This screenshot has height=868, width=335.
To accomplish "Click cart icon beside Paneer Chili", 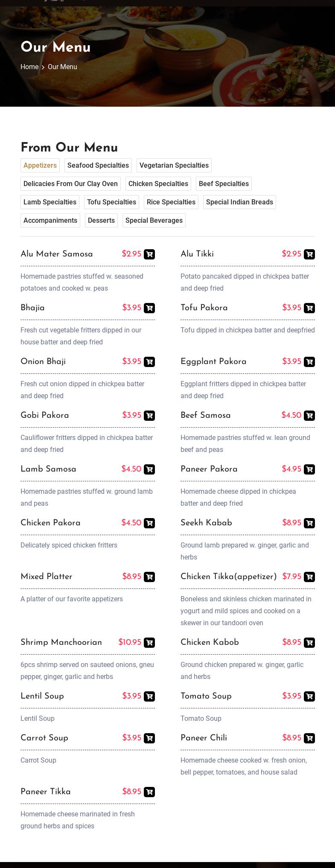I will point(309,738).
